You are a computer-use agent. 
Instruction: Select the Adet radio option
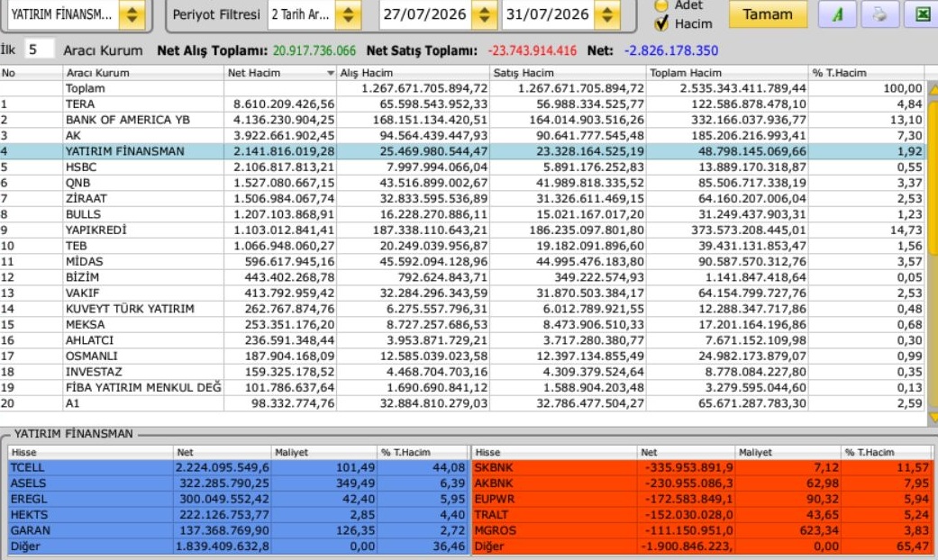[x=661, y=5]
